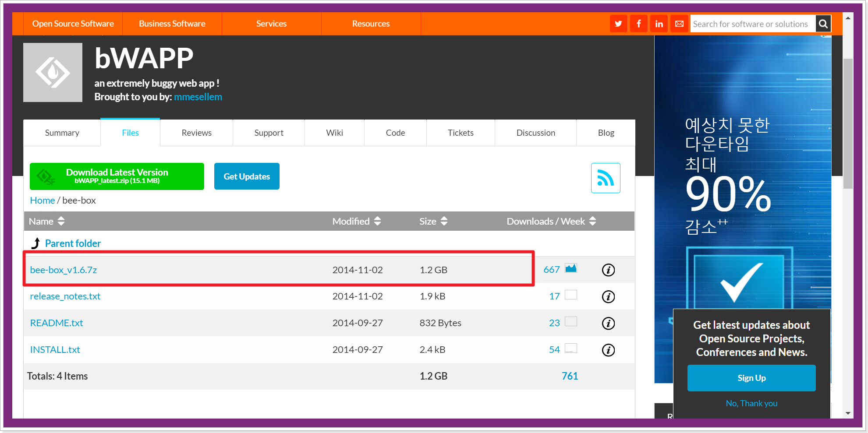Sort files by Size column

[433, 221]
